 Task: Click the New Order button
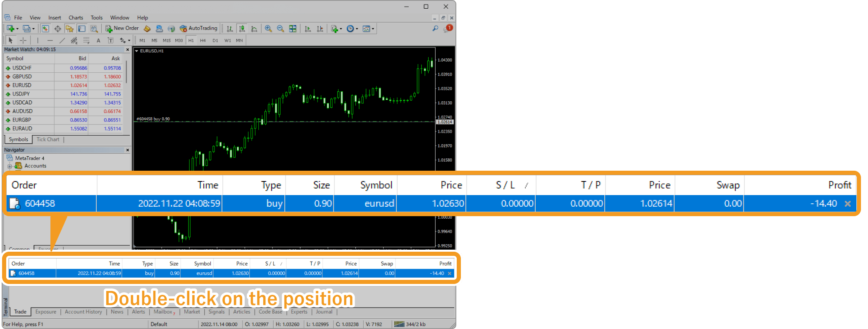122,29
